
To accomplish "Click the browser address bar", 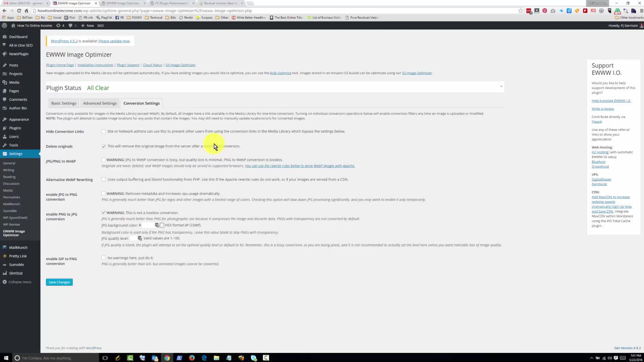I will [275, 11].
